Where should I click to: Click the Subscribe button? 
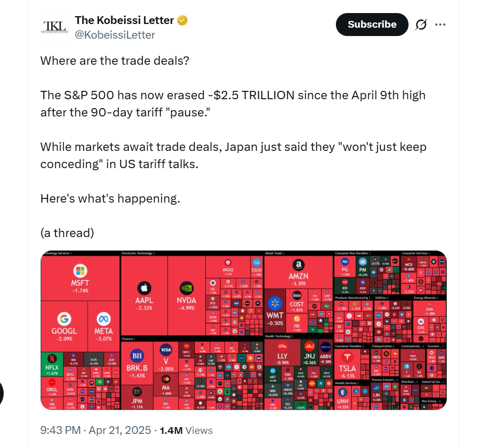372,25
